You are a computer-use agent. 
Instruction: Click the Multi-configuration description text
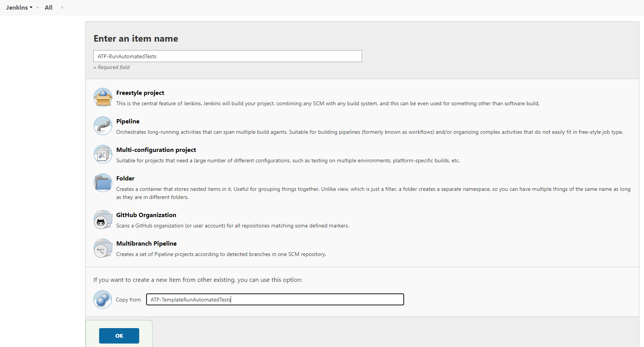coord(288,161)
